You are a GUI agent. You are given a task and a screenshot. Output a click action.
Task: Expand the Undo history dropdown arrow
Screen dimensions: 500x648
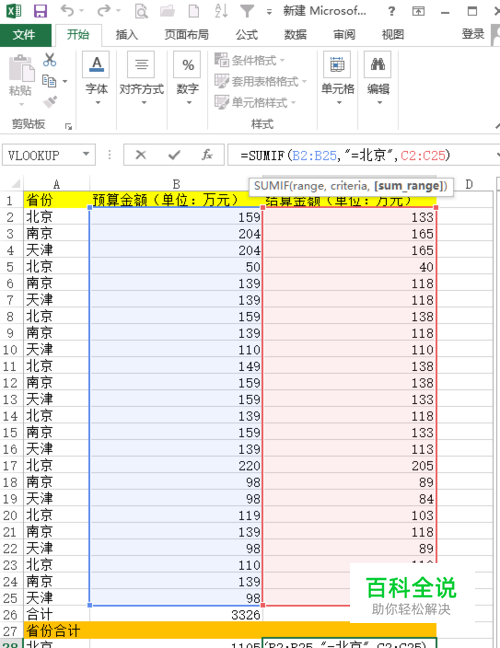[x=81, y=11]
